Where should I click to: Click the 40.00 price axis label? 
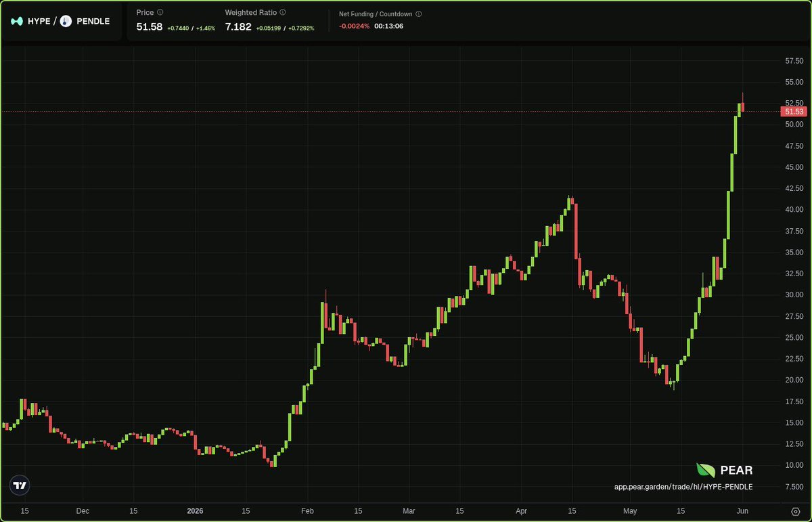pos(794,210)
